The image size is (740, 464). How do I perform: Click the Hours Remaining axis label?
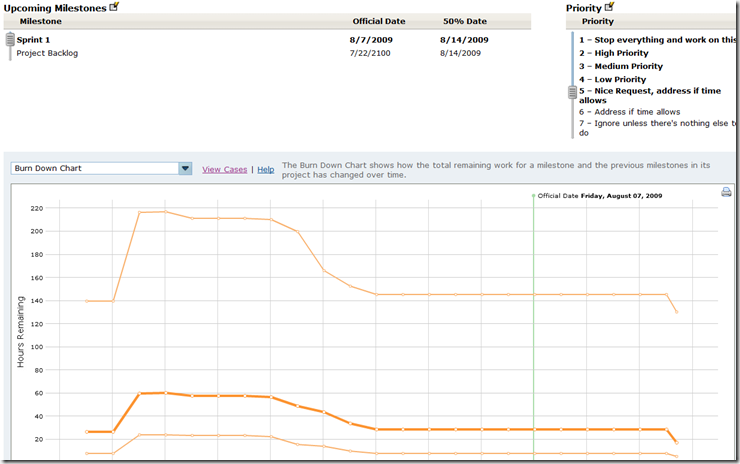tap(20, 332)
